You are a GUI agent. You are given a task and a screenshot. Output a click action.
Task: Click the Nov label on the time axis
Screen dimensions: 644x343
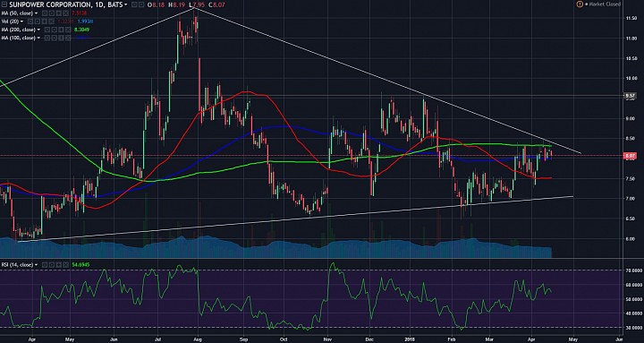(x=327, y=339)
